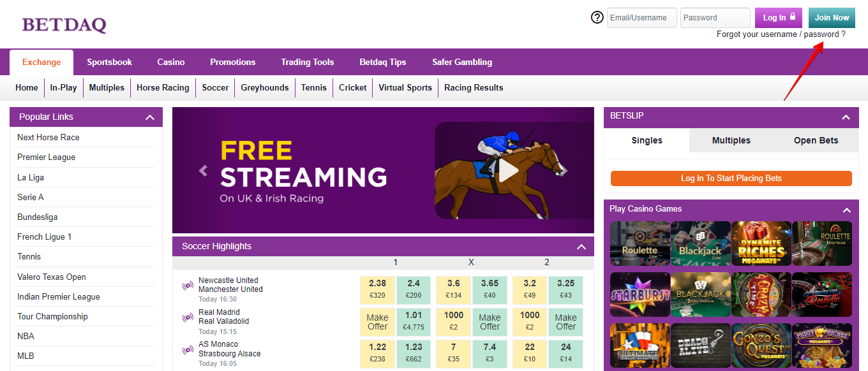Open Virtual Sports in the sub-navigation
Screen dimensions: 868x371
click(x=405, y=88)
